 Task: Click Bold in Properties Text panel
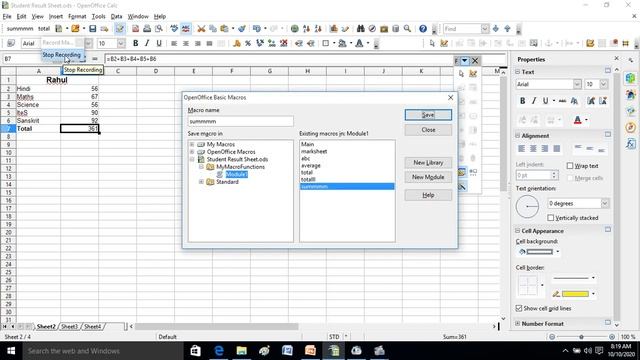coord(522,101)
